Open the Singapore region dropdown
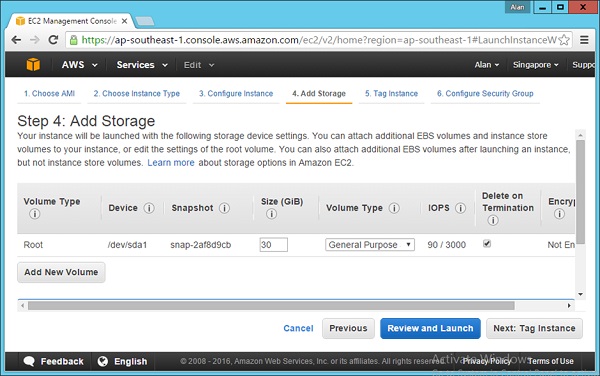Viewport: 600px width, 376px height. point(535,65)
